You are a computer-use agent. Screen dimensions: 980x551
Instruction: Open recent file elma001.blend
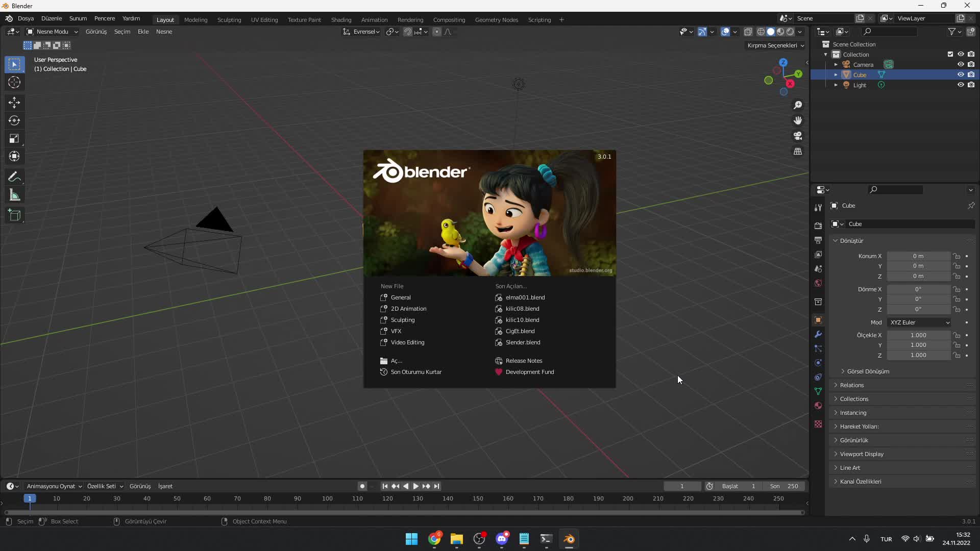coord(525,297)
